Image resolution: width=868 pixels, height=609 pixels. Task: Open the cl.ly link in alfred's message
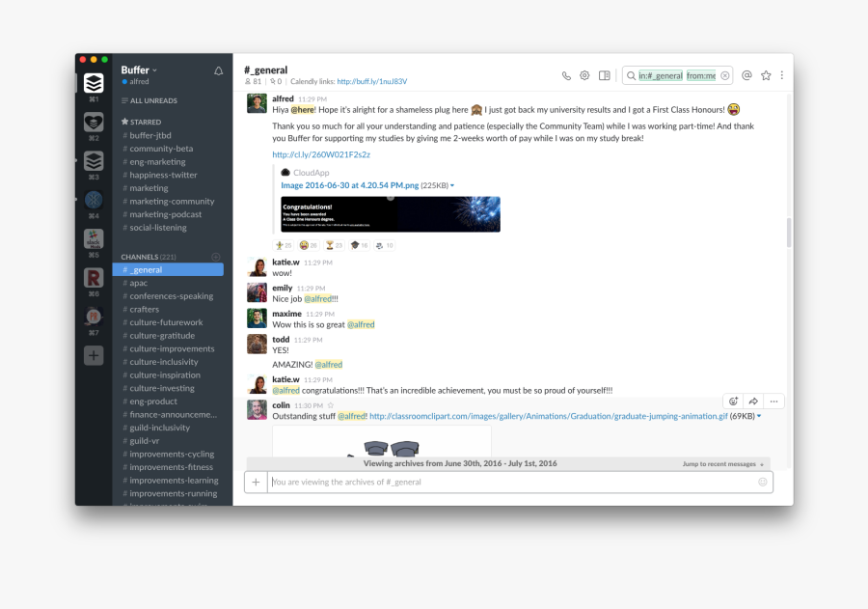tap(321, 154)
